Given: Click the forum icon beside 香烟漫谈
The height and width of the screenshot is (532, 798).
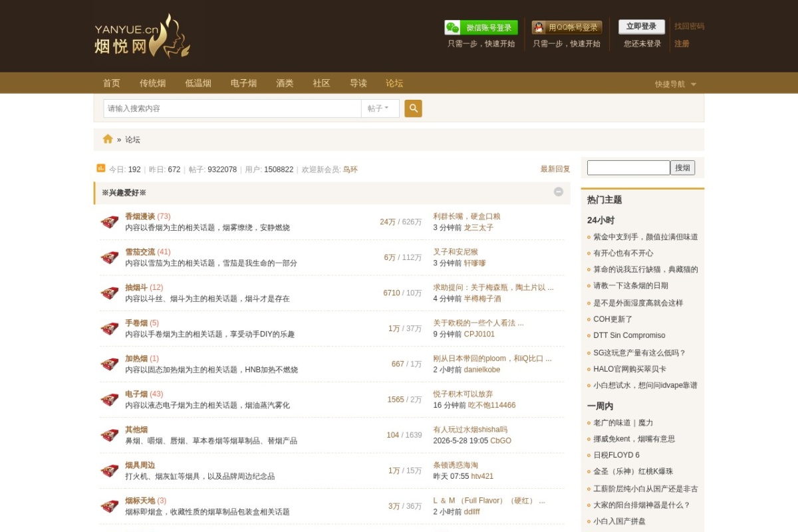Looking at the screenshot, I should coord(110,221).
